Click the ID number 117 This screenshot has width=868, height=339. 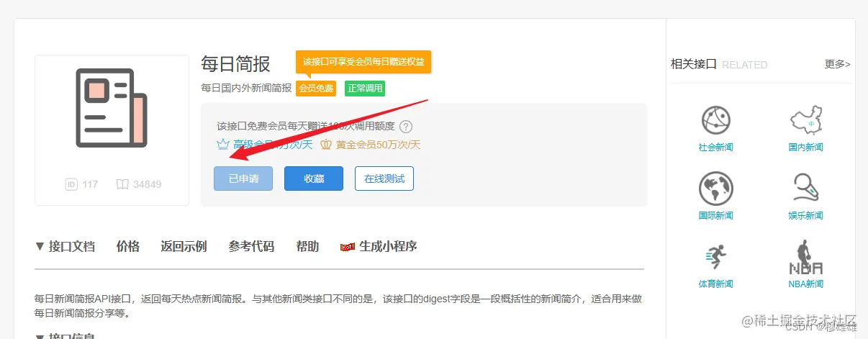90,184
